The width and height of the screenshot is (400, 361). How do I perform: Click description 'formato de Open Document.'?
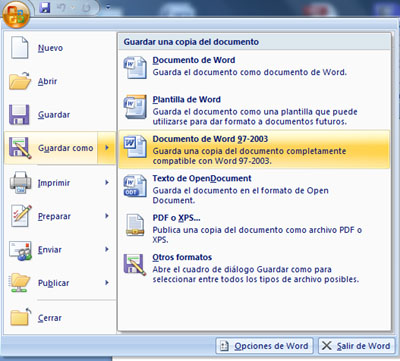point(240,195)
